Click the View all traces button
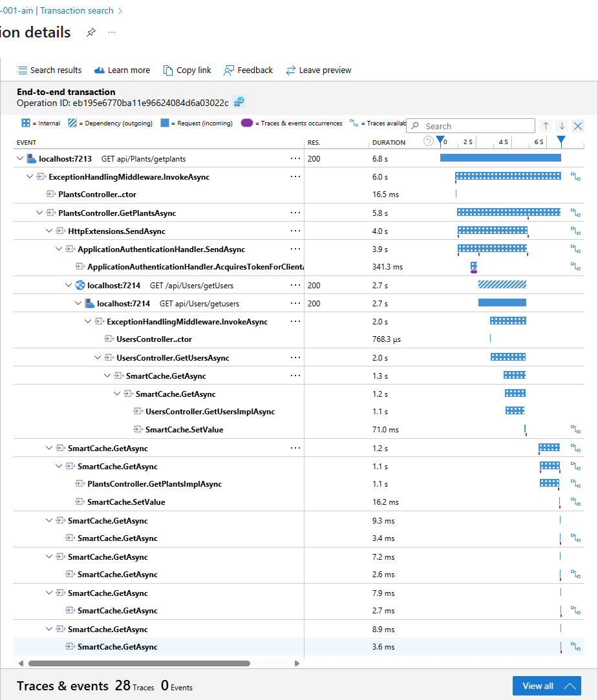 coord(546,686)
